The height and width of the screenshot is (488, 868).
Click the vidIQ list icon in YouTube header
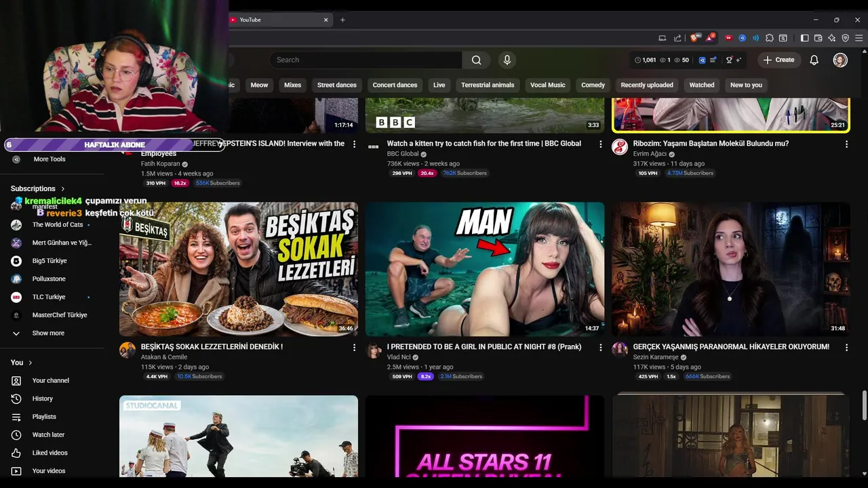(713, 60)
